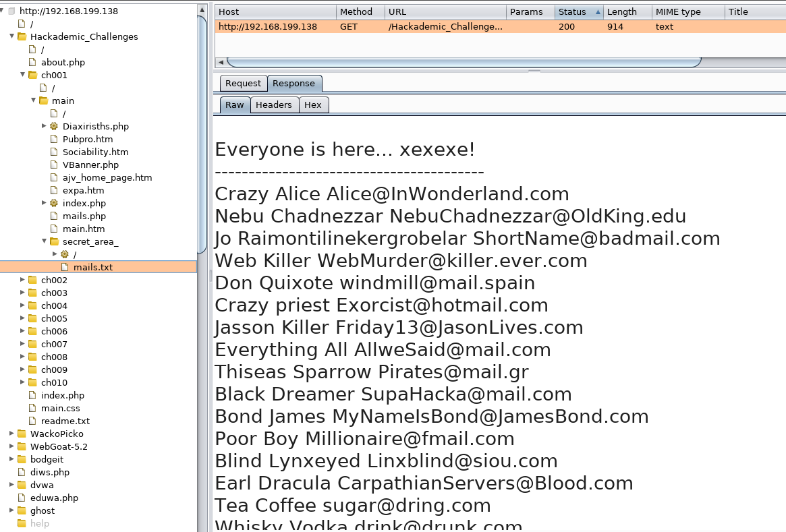
Task: Select mails.php in the site tree
Action: click(x=84, y=216)
